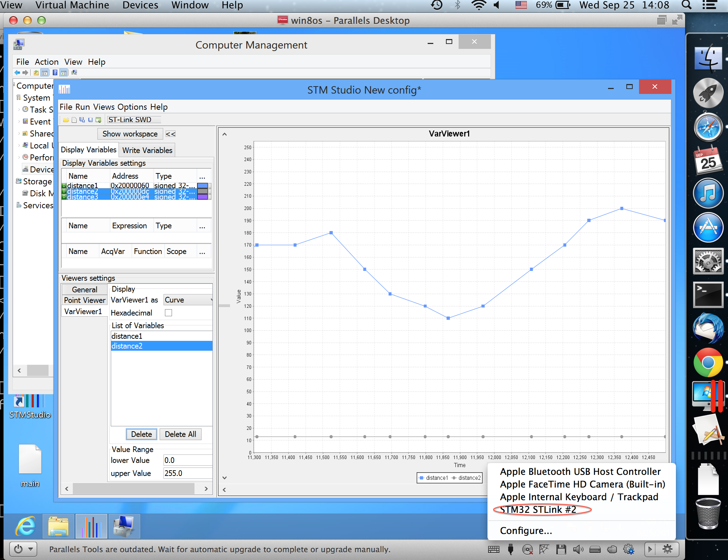Open the Devices menu in the Mac menu bar

pos(140,5)
